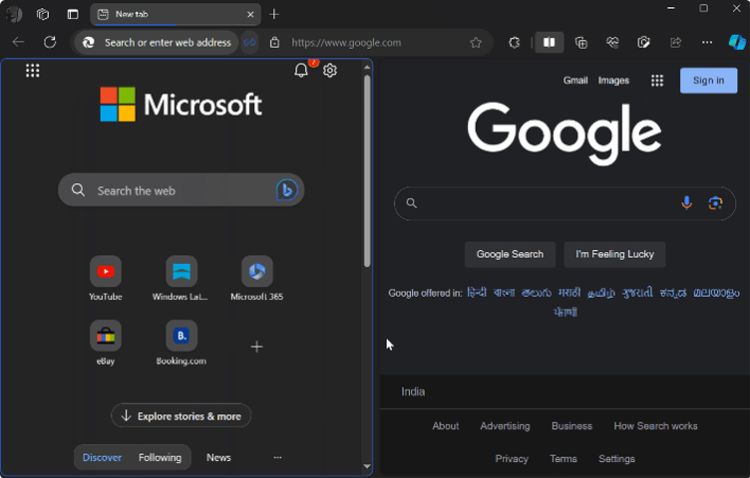Open the shield-shaped icon left of Share

click(x=644, y=43)
